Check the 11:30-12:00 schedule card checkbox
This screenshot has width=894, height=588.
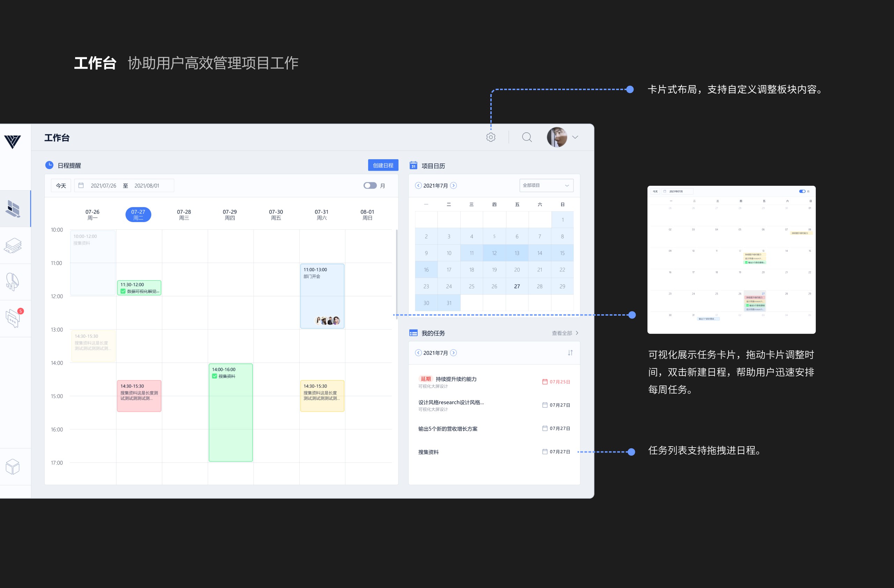point(123,291)
